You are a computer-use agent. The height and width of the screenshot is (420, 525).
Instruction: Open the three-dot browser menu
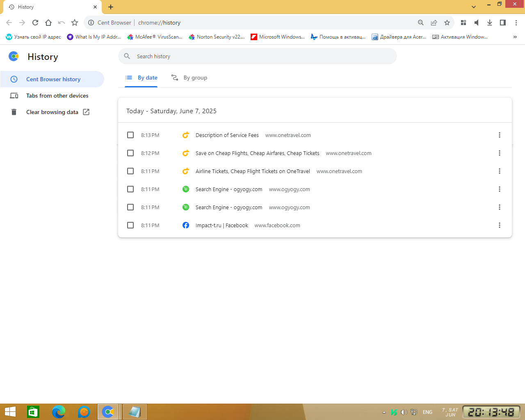(x=516, y=23)
